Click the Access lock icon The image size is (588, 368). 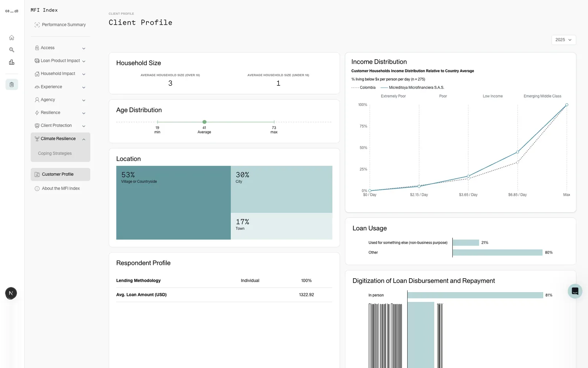tap(37, 48)
